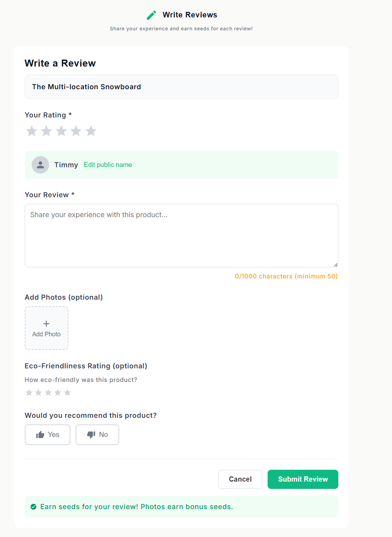The height and width of the screenshot is (537, 392).
Task: Click the Multi-location Snowboard product field
Action: pos(181,87)
